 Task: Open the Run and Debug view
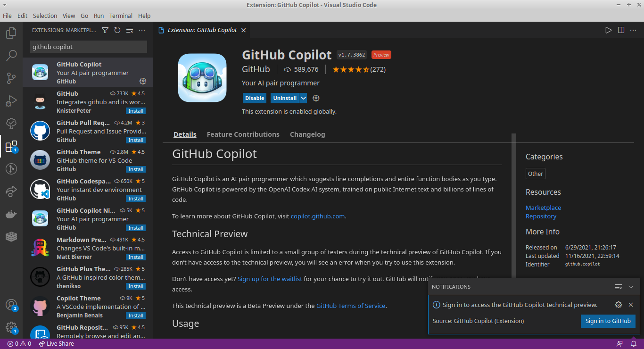[x=11, y=100]
